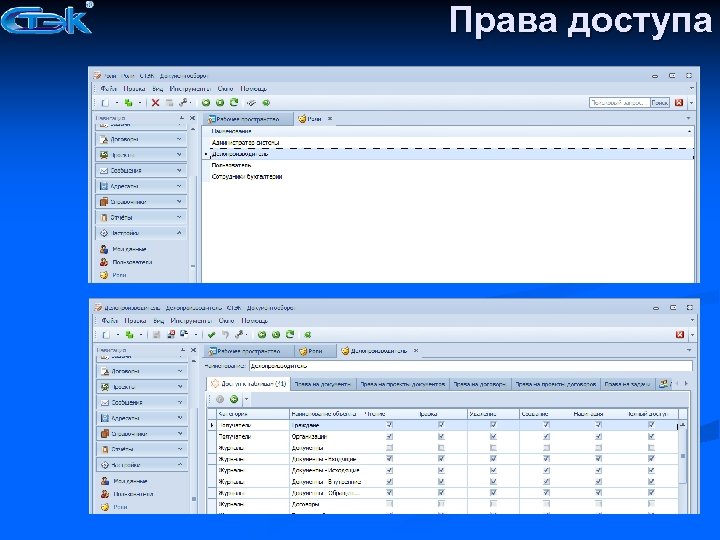Click the green copy icon in Роли window toolbar

coord(129,103)
